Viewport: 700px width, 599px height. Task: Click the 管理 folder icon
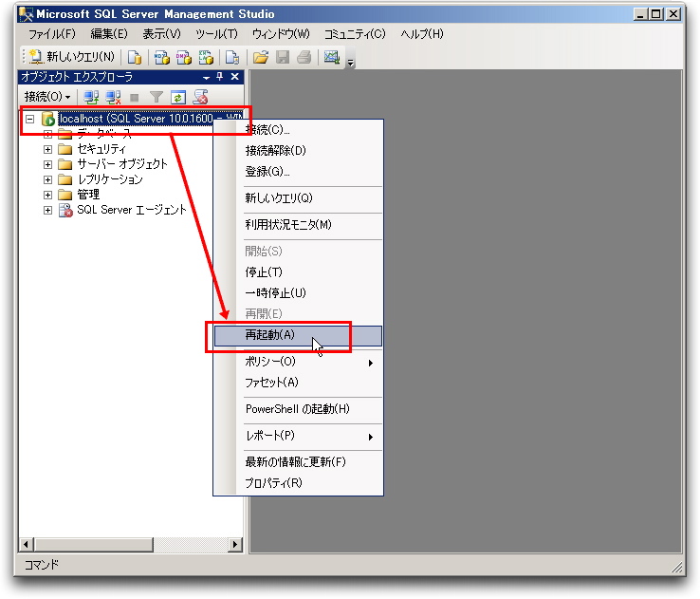click(65, 195)
